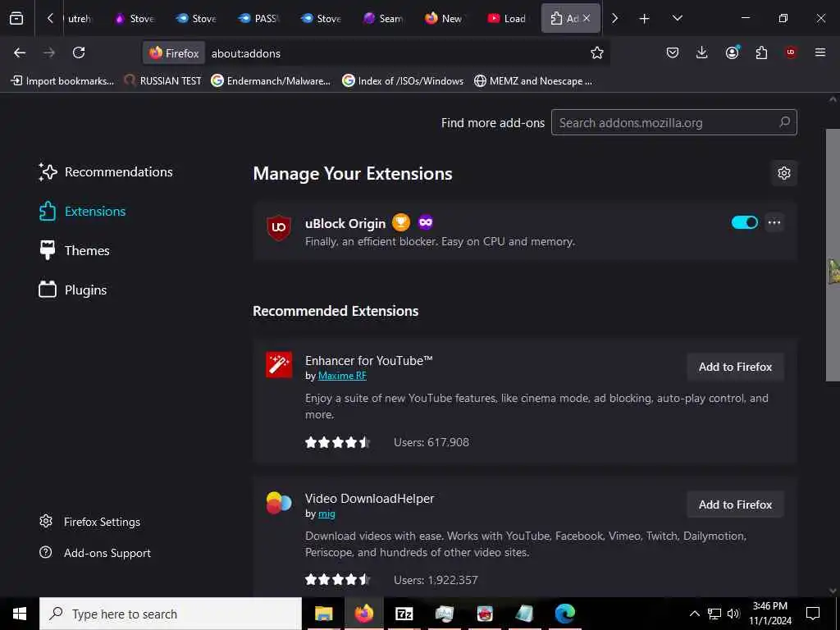The image size is (840, 630).
Task: Click the uBlock Origin shield logo
Action: [x=279, y=228]
